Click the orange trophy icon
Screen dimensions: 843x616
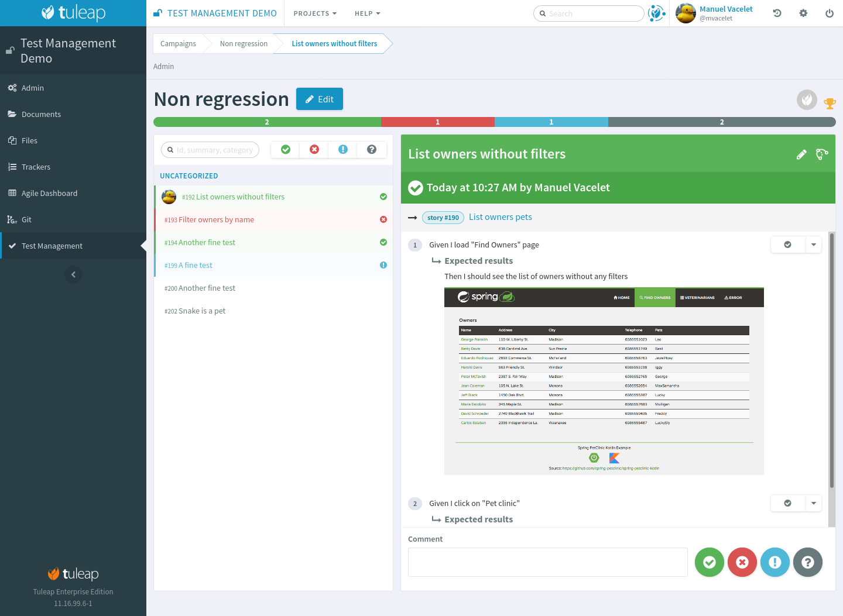[x=830, y=104]
